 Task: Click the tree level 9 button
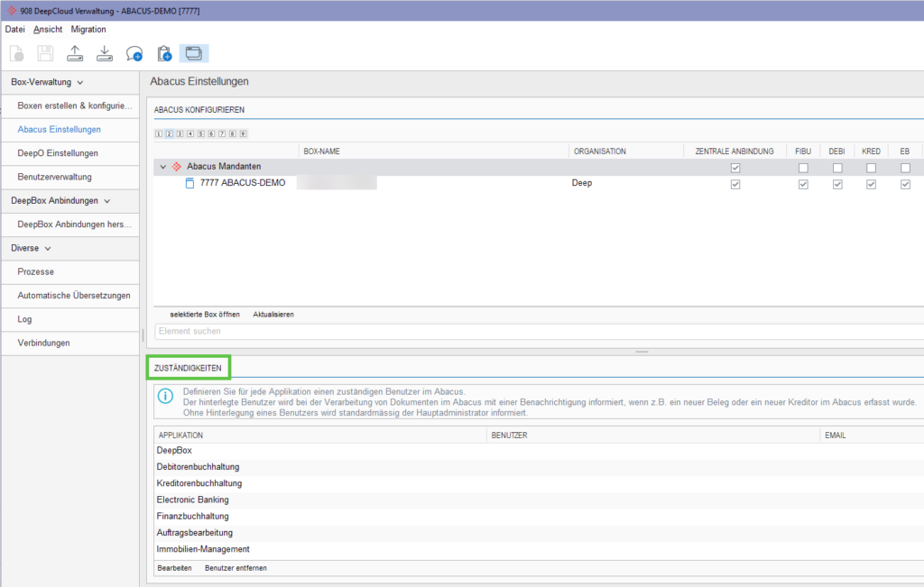[x=244, y=133]
